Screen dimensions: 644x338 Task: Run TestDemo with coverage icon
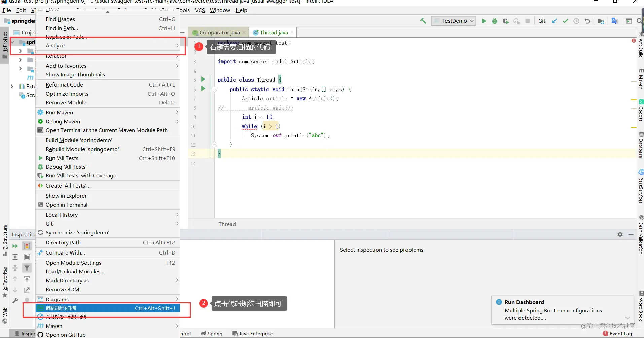click(505, 21)
